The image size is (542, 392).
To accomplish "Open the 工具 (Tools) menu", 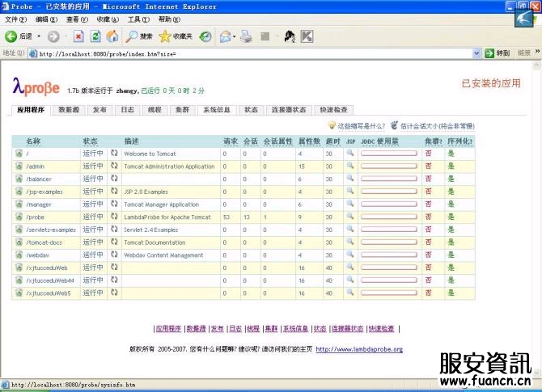I will pyautogui.click(x=138, y=19).
